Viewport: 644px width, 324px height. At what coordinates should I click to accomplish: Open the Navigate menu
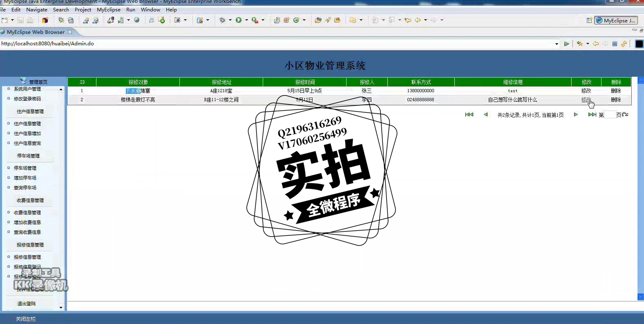37,9
